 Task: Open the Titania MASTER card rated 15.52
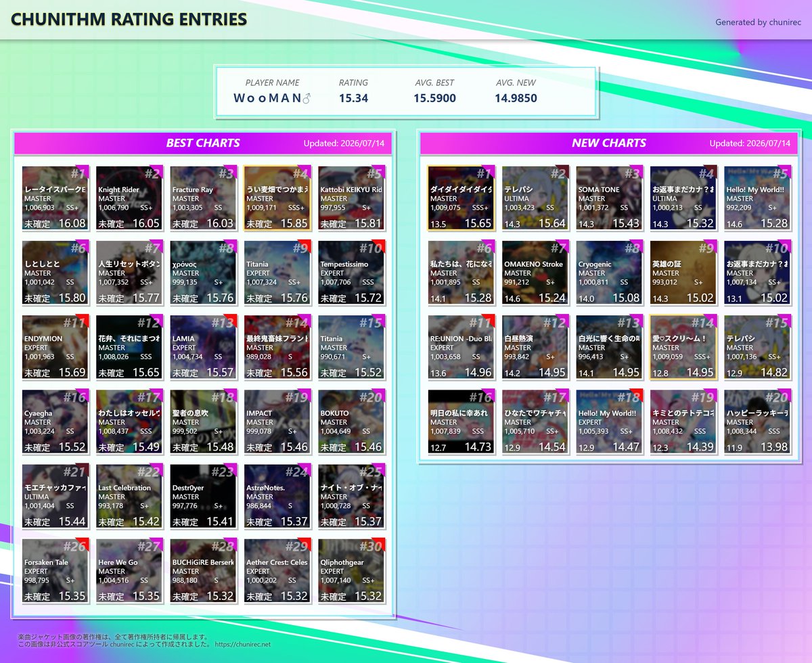351,348
